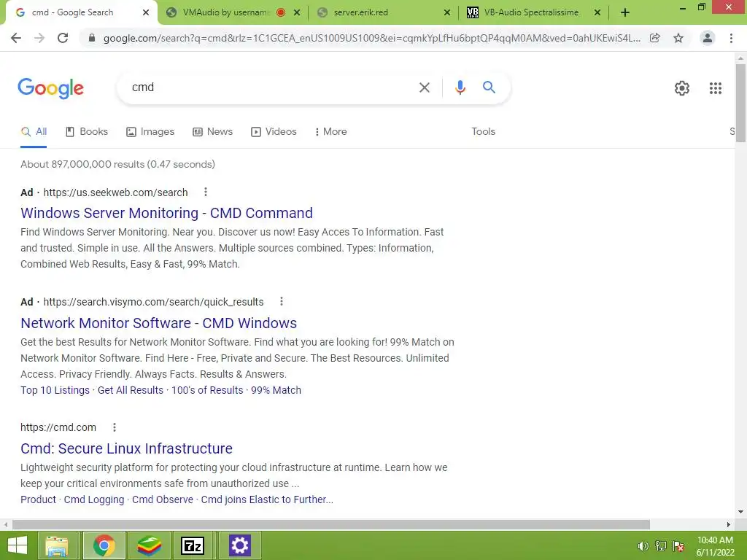Click into the Google search field
This screenshot has height=560, width=747.
(271, 87)
